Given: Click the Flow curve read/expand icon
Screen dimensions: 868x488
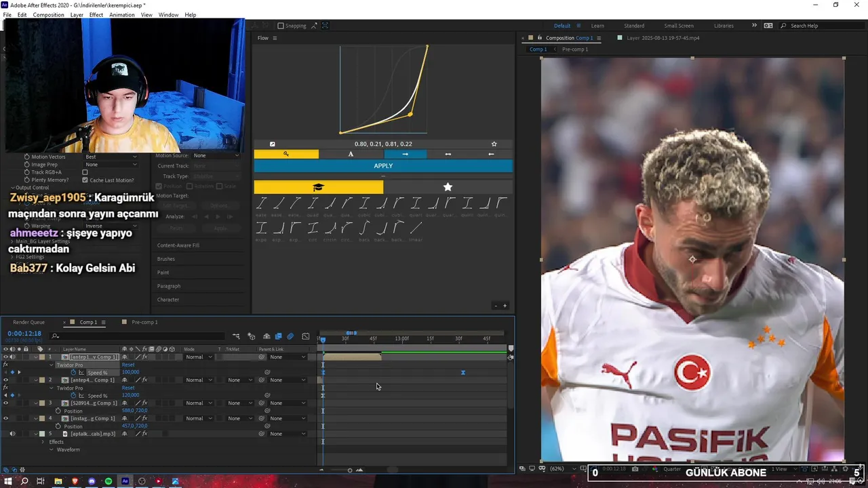Looking at the screenshot, I should 273,144.
